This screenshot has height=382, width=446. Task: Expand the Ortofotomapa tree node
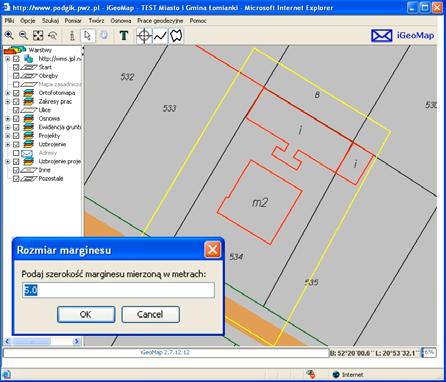coord(8,93)
